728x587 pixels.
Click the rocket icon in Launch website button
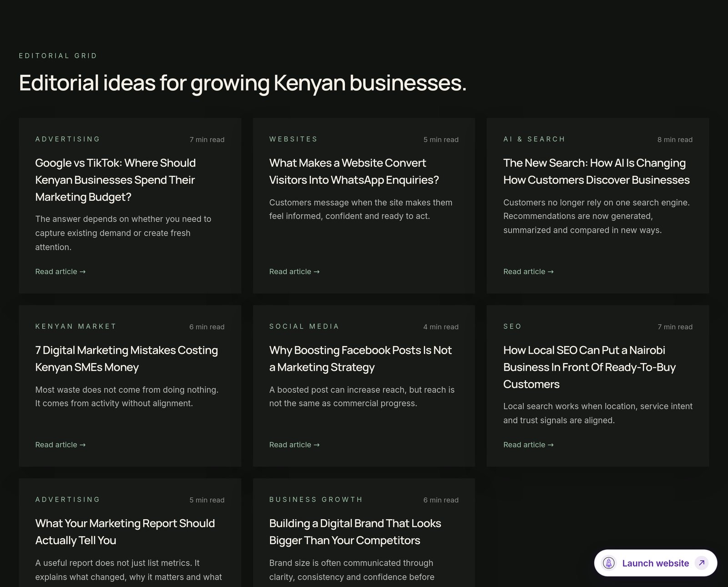(609, 563)
